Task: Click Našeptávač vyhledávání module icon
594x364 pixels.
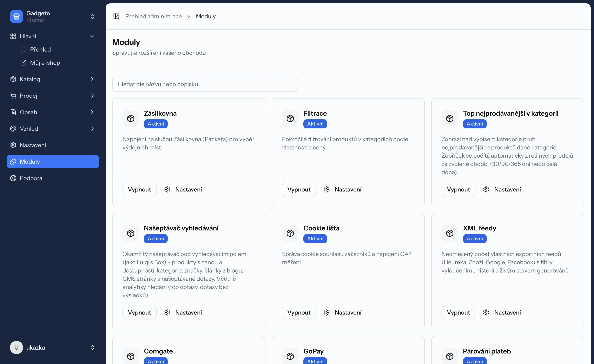Action: 131,233
